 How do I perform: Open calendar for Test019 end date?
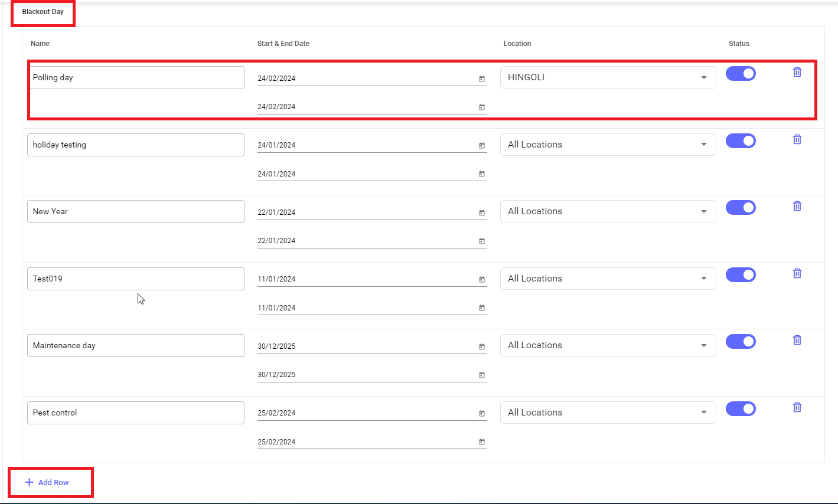pos(482,307)
